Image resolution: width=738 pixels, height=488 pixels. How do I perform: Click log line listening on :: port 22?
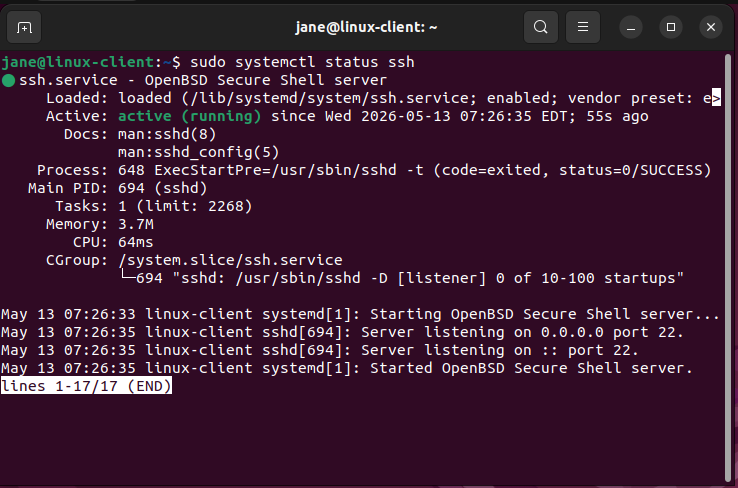(320, 350)
